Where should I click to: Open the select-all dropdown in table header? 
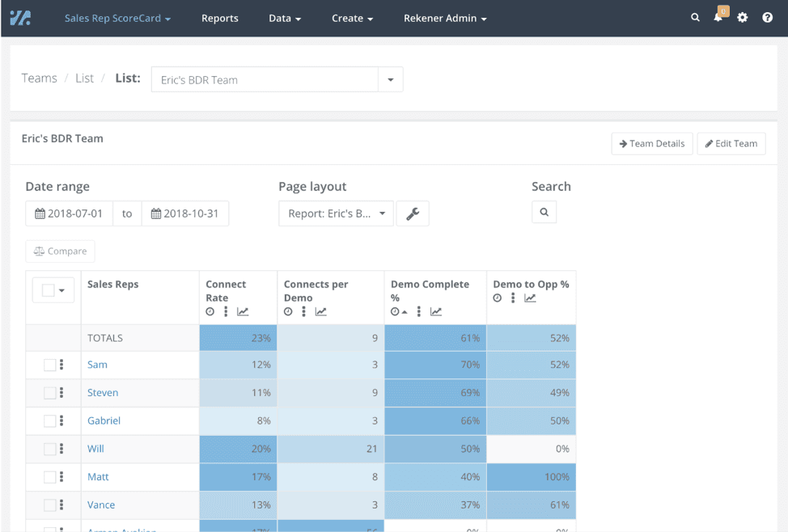pyautogui.click(x=53, y=290)
